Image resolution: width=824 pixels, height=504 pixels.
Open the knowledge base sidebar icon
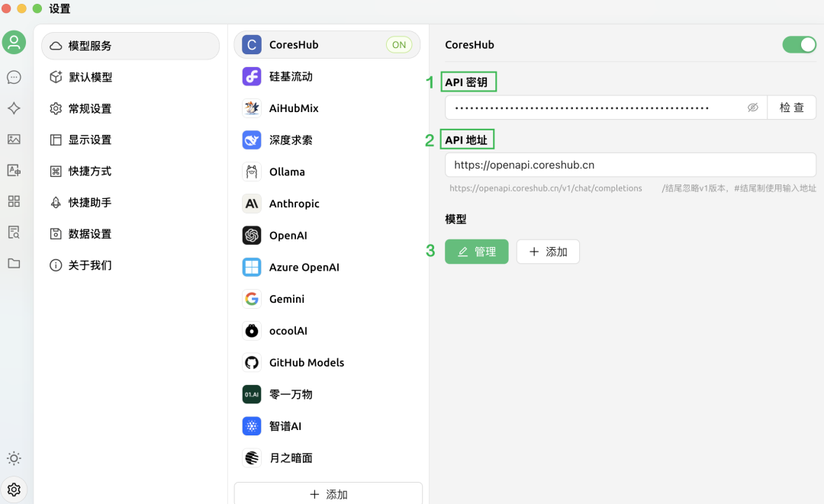pos(14,232)
